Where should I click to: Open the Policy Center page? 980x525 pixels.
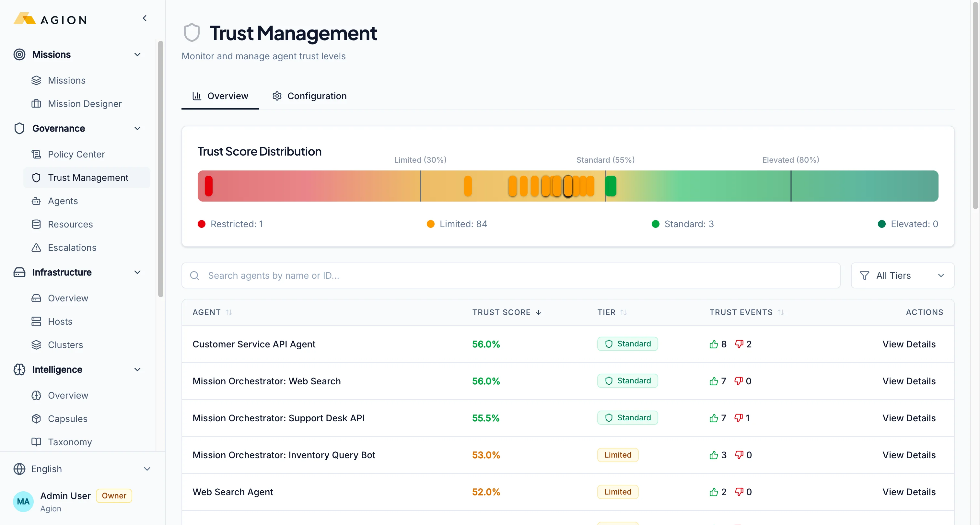click(76, 154)
